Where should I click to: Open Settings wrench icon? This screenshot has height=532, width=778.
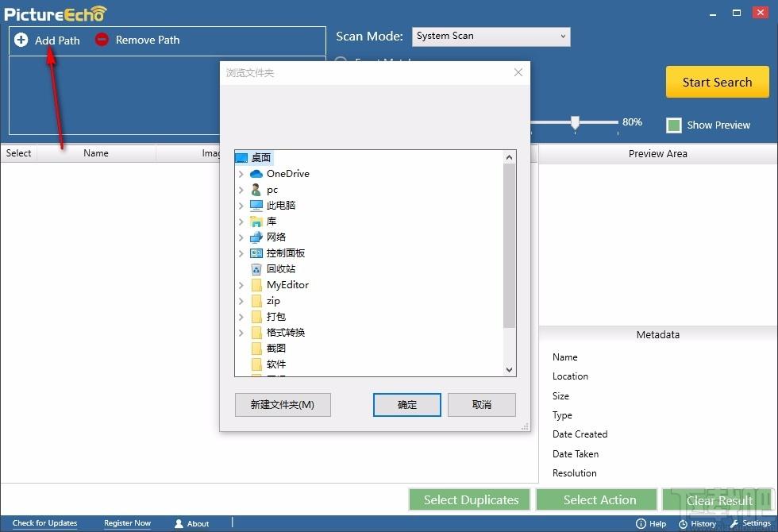point(734,523)
